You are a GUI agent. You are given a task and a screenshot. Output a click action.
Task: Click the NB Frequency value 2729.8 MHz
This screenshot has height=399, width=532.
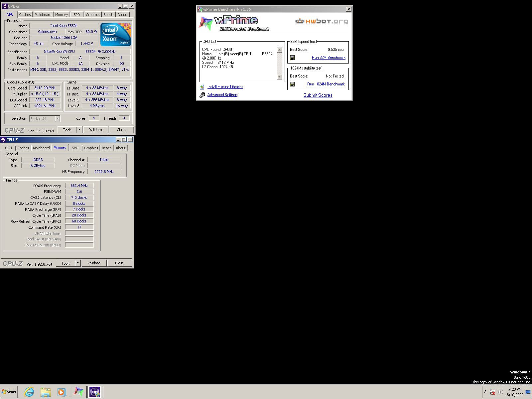pyautogui.click(x=104, y=172)
